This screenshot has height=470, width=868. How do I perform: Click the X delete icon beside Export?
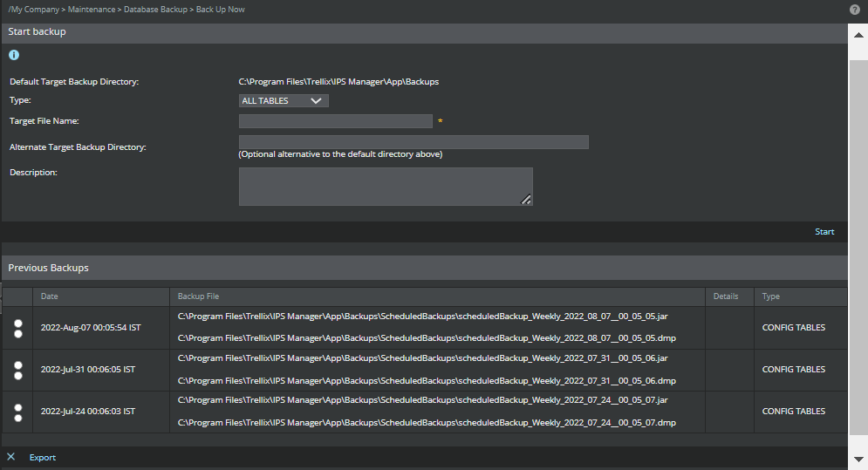click(11, 457)
